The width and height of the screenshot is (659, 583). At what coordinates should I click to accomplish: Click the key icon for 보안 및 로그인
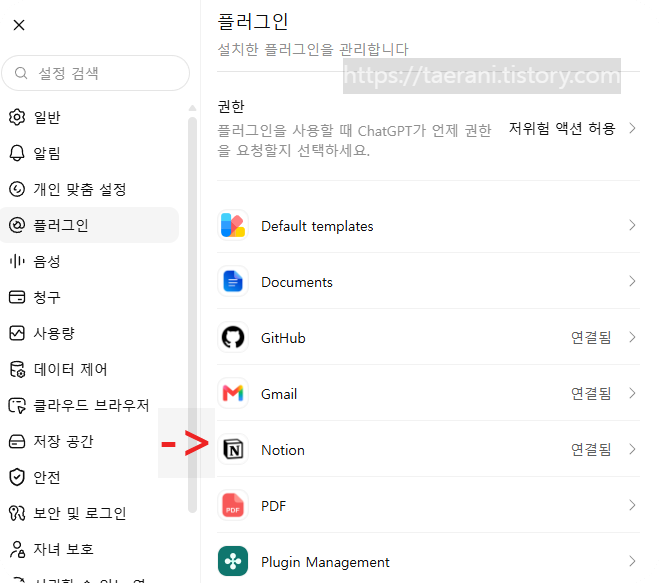[17, 513]
